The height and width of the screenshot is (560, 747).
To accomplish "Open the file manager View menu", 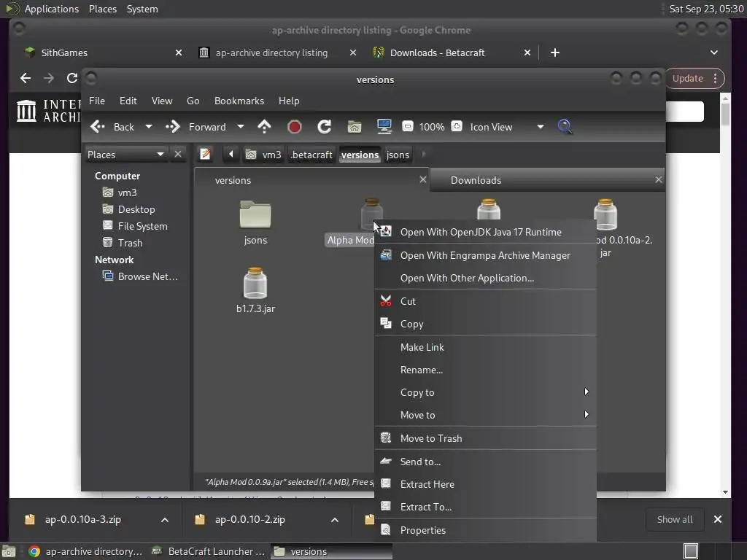I will point(162,101).
